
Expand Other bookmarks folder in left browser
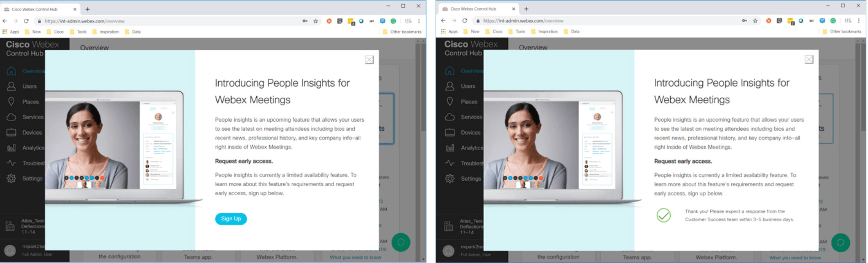(x=402, y=32)
